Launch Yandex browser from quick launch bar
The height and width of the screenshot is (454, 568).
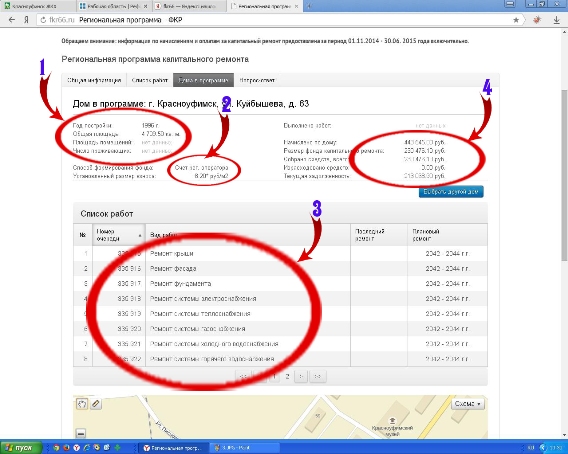tap(76, 448)
